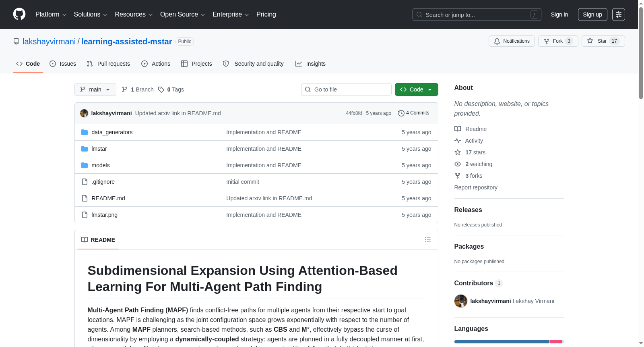Click the fork icon beside 3 forks
Viewport: 644px width, 347px height.
[458, 176]
